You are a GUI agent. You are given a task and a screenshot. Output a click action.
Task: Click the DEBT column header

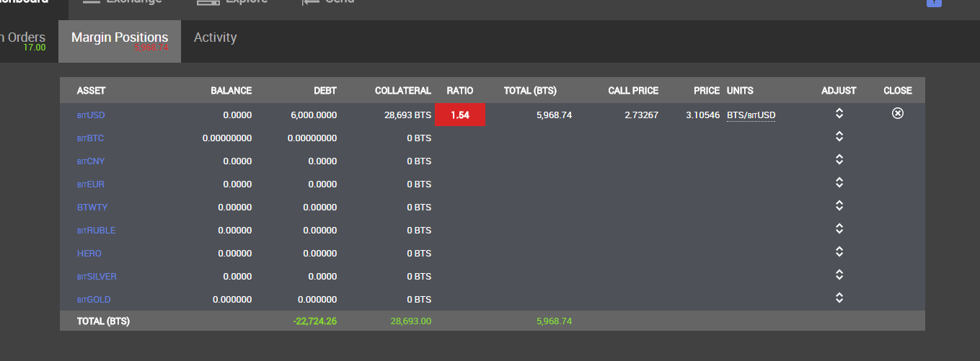pyautogui.click(x=325, y=91)
